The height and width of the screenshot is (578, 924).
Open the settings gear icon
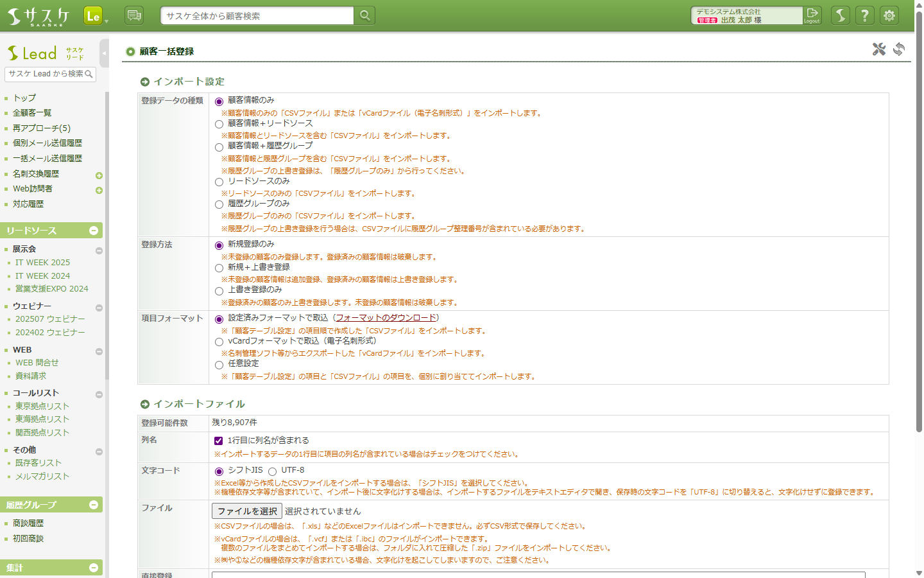pos(889,15)
